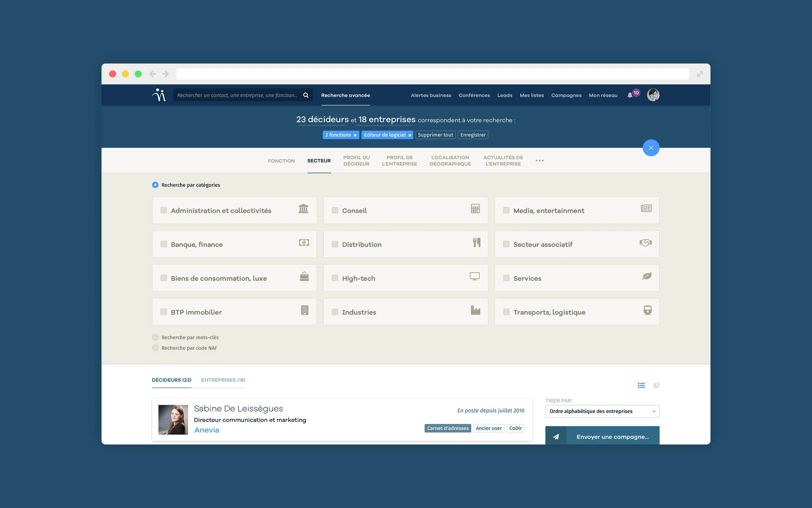
Task: Check BTP immobilier checkbox
Action: pos(164,312)
